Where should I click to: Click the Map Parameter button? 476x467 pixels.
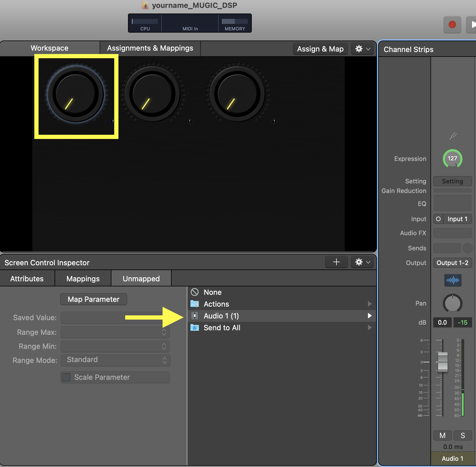click(x=93, y=299)
